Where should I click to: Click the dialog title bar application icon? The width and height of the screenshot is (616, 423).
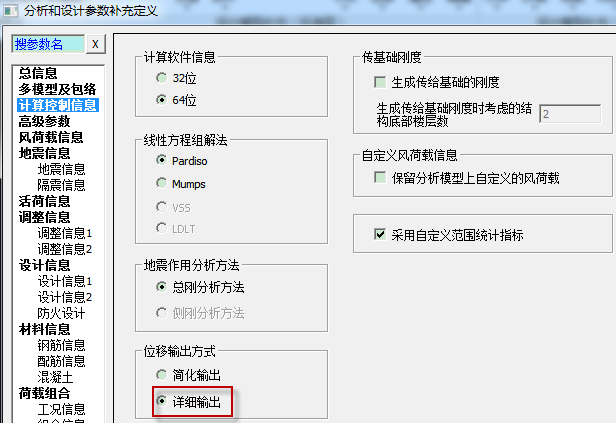[x=11, y=11]
